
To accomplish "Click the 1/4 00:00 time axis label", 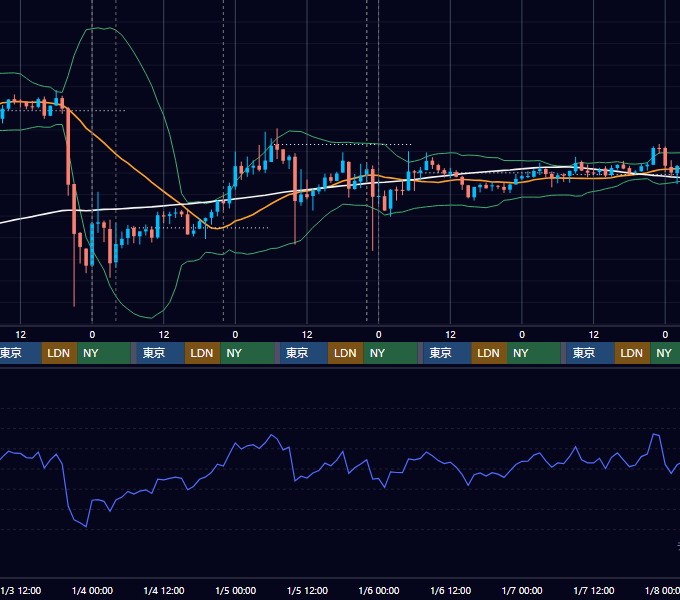I will click(92, 590).
